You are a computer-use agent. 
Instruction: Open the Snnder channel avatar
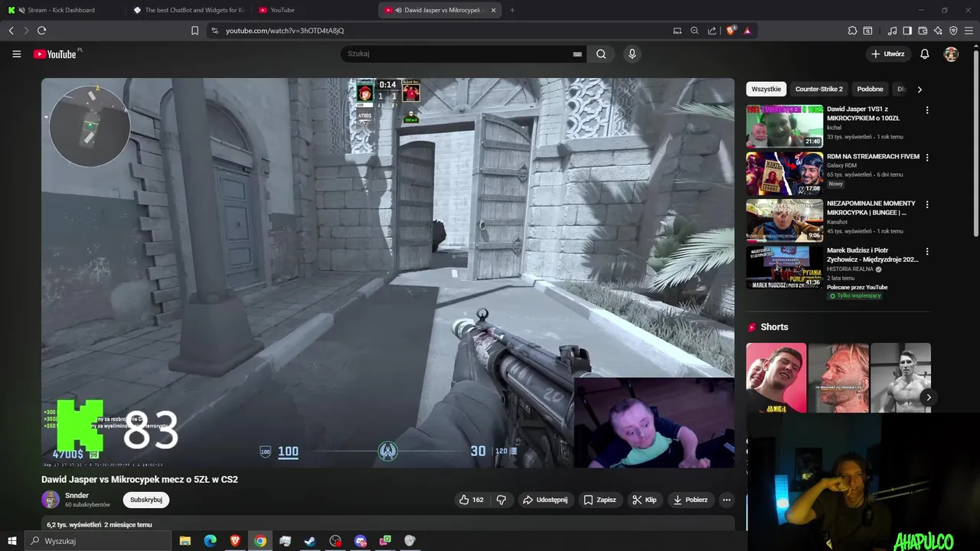click(51, 500)
